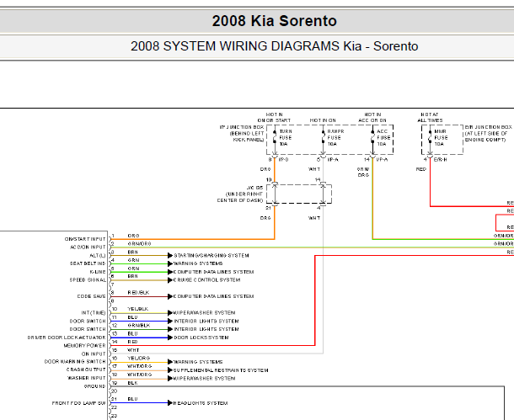The width and height of the screenshot is (514, 420).
Task: Click "WARNING SYSTEMS" on DOOR WARNING SWITCH row
Action: pos(198,362)
